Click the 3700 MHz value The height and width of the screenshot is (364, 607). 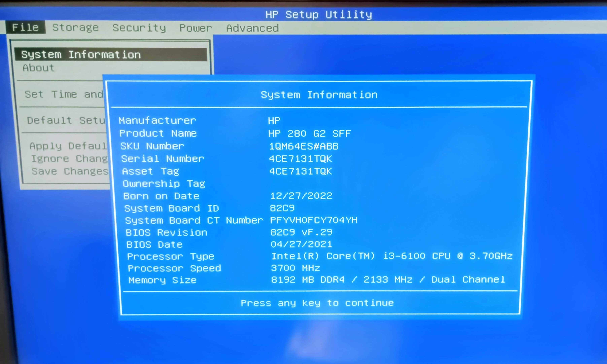[296, 268]
